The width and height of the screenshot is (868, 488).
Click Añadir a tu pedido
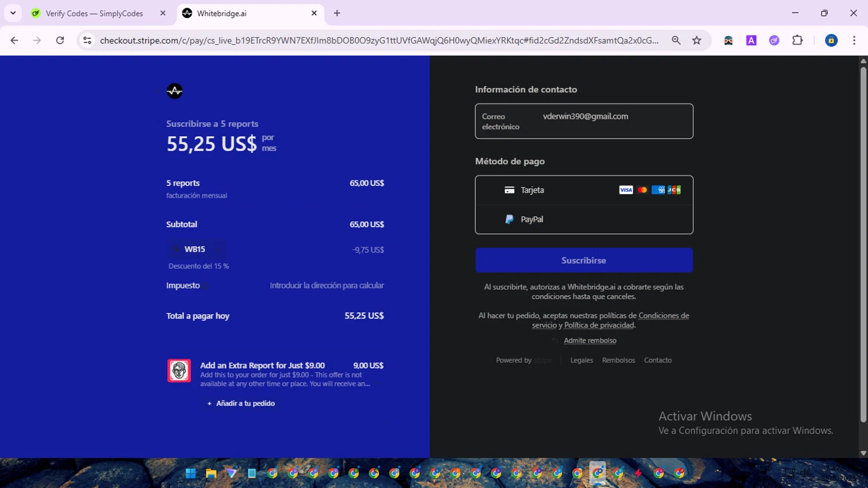pyautogui.click(x=241, y=403)
